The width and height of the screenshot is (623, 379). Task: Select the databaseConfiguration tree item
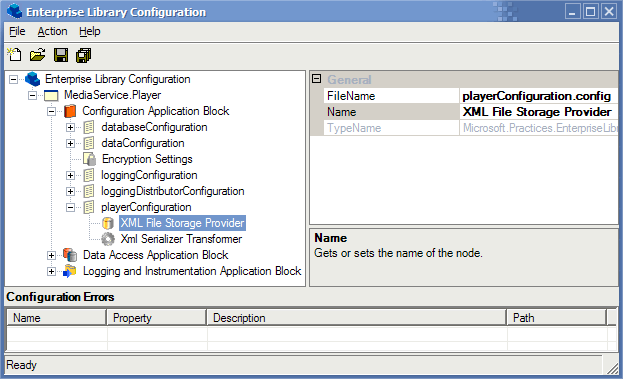154,127
